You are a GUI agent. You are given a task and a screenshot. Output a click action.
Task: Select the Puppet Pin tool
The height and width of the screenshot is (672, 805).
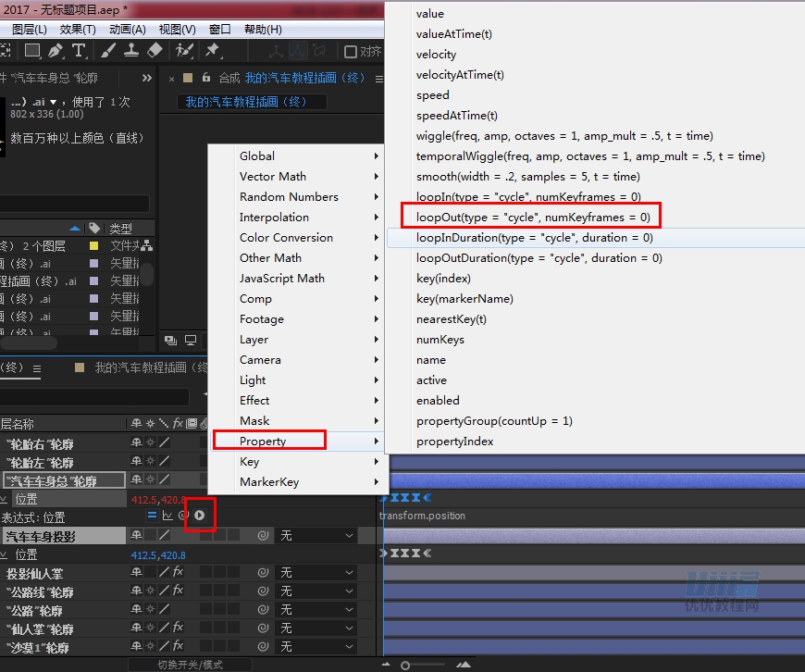point(213,51)
